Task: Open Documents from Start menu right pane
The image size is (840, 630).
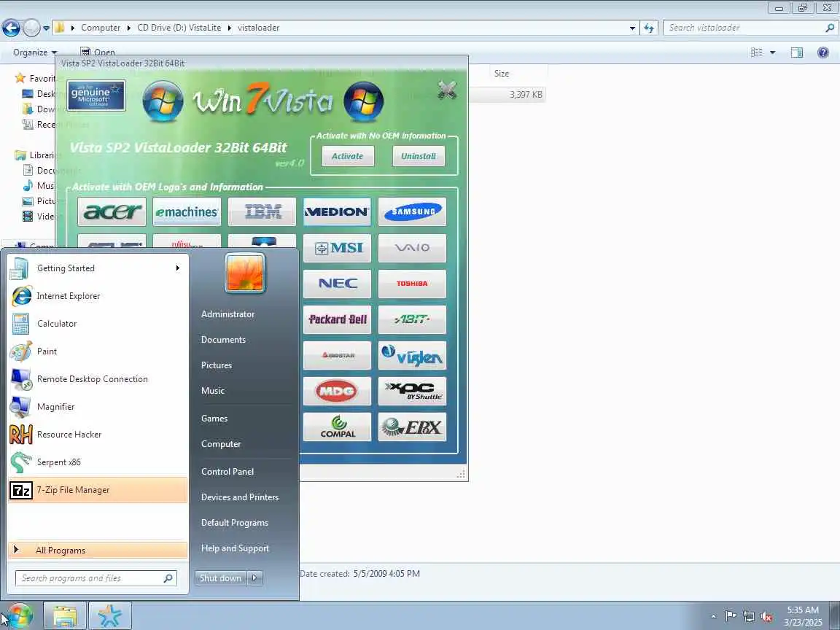Action: (x=223, y=340)
